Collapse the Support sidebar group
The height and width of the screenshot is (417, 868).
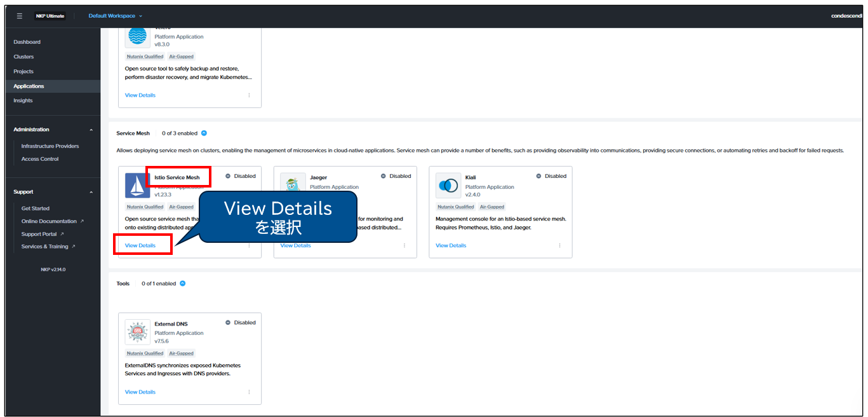(x=91, y=192)
